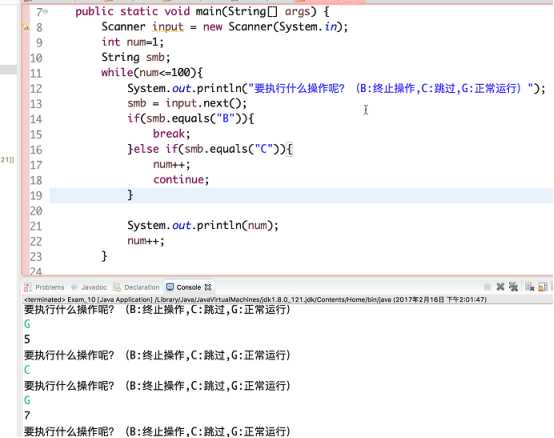Image resolution: width=554 pixels, height=438 pixels.
Task: Click line number 21 in the gutter
Action: pyautogui.click(x=36, y=226)
